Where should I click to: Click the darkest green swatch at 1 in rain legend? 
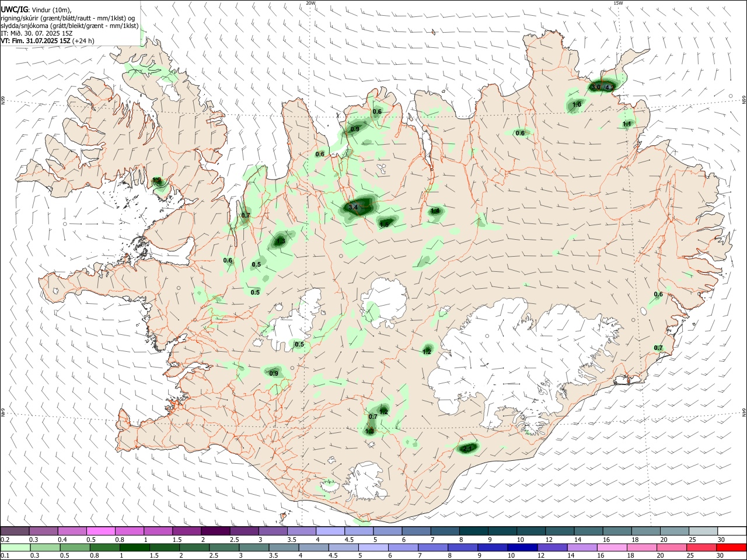(x=134, y=547)
